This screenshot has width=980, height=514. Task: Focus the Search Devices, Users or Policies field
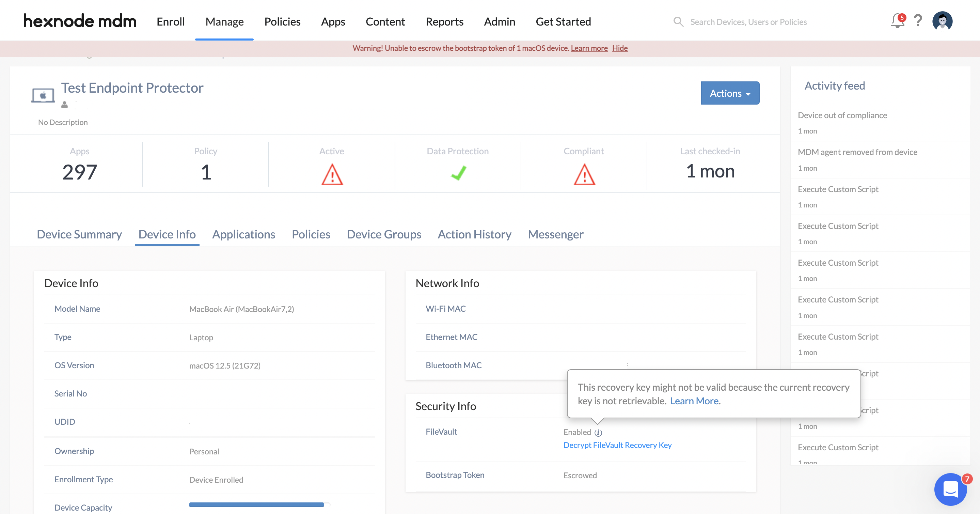point(748,22)
